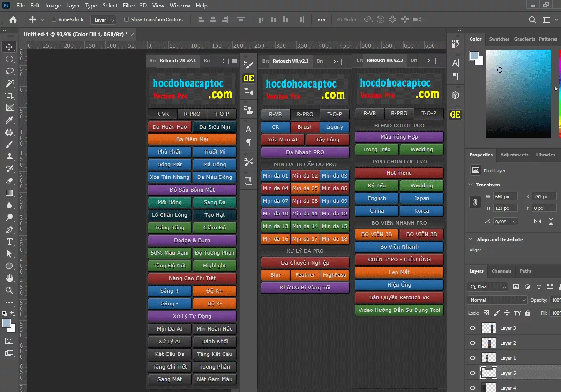
Task: Open the Filter menu
Action: coord(129,6)
